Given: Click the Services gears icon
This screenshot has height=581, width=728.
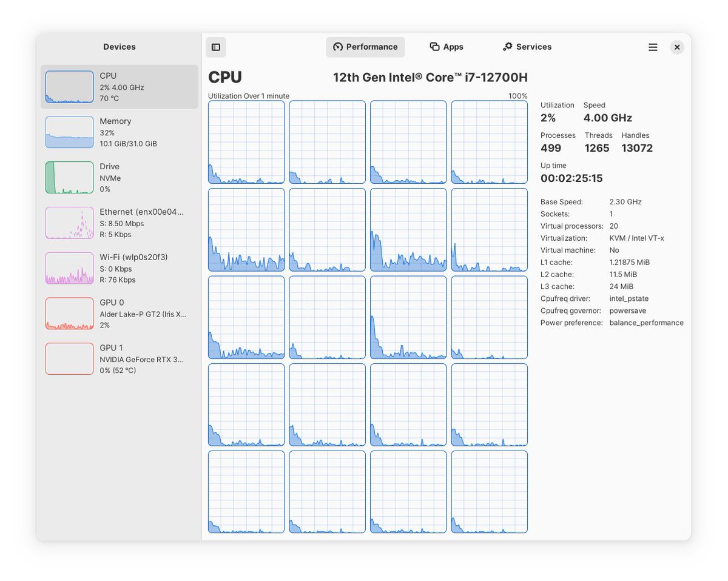Looking at the screenshot, I should tap(508, 47).
